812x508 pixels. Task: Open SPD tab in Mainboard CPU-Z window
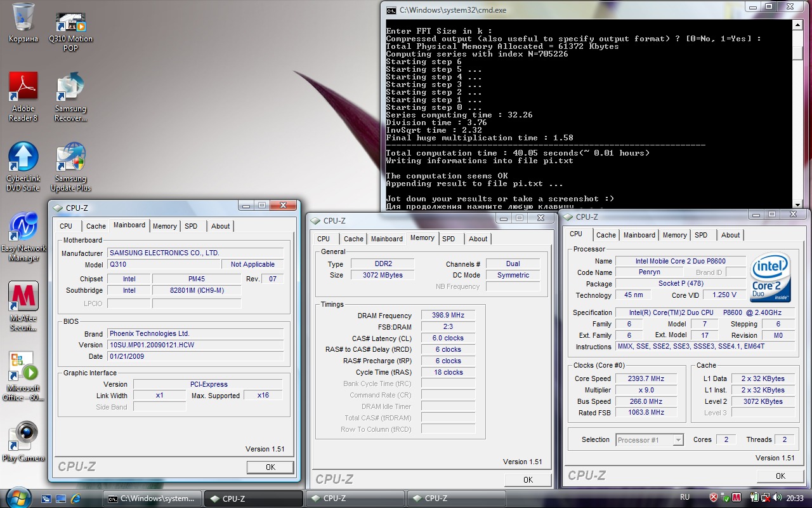point(191,226)
